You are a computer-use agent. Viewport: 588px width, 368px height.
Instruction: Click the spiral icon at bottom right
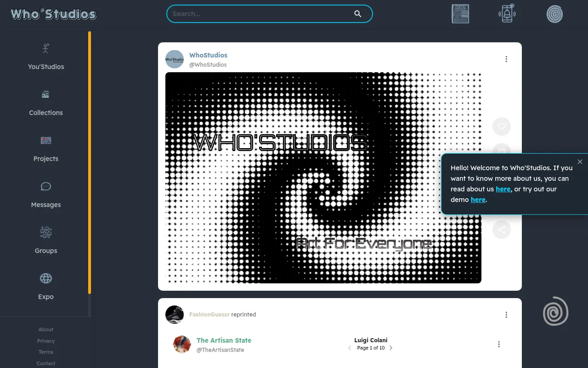(556, 311)
